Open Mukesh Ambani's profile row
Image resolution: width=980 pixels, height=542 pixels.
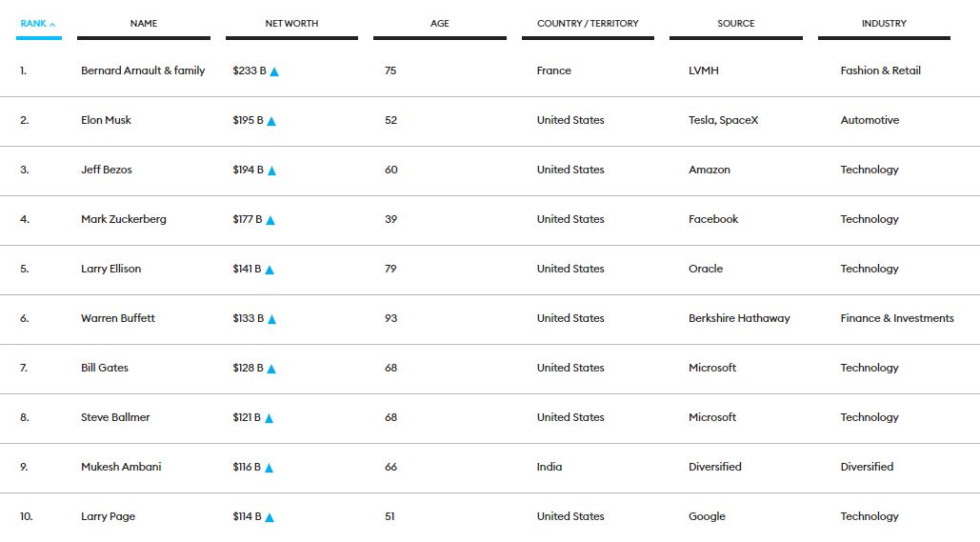click(x=121, y=467)
